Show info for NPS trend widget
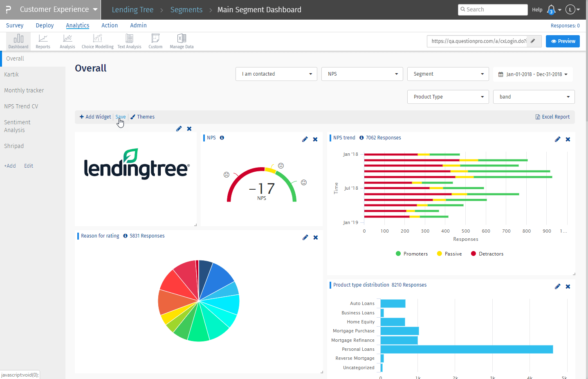Screen dimensions: 588x379 [361, 138]
